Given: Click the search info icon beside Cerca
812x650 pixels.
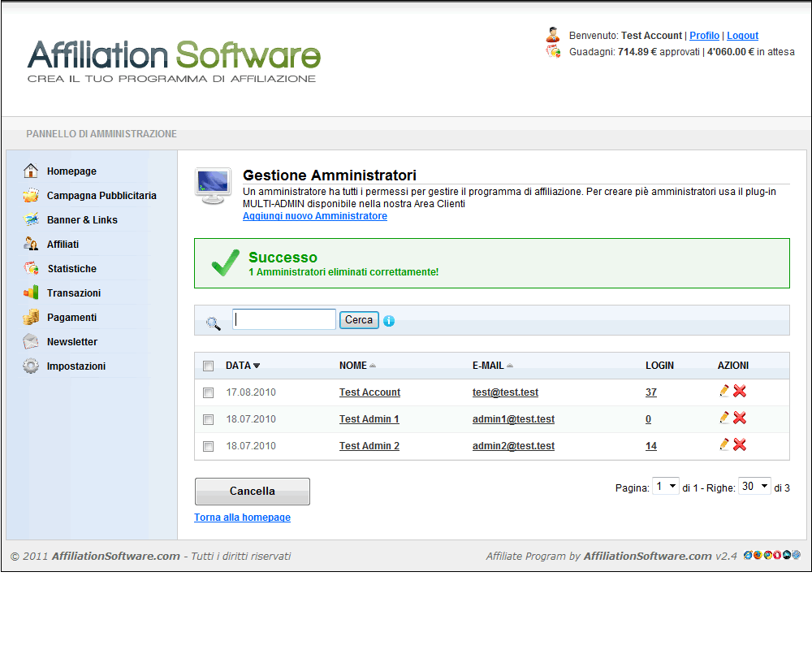Looking at the screenshot, I should tap(389, 321).
